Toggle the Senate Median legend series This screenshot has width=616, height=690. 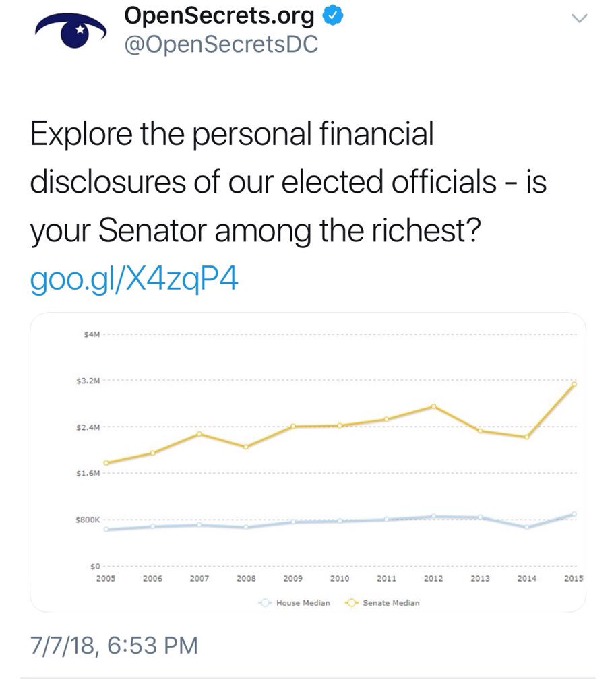tap(383, 602)
